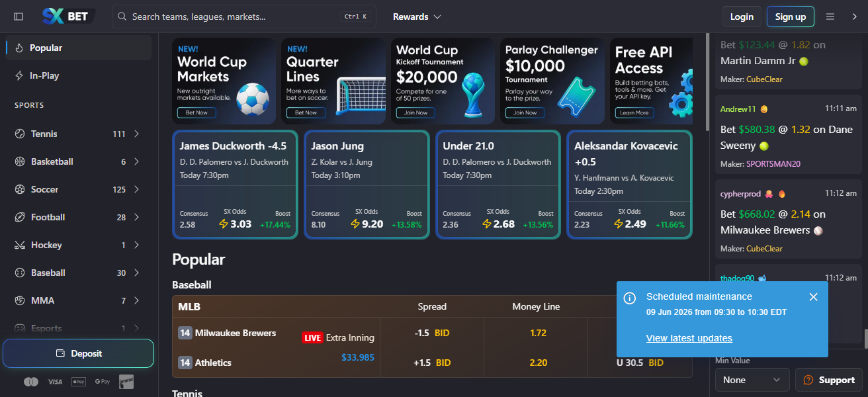Expand the Baseball category chevron
Viewport: 868px width, 397px height.
click(x=137, y=273)
